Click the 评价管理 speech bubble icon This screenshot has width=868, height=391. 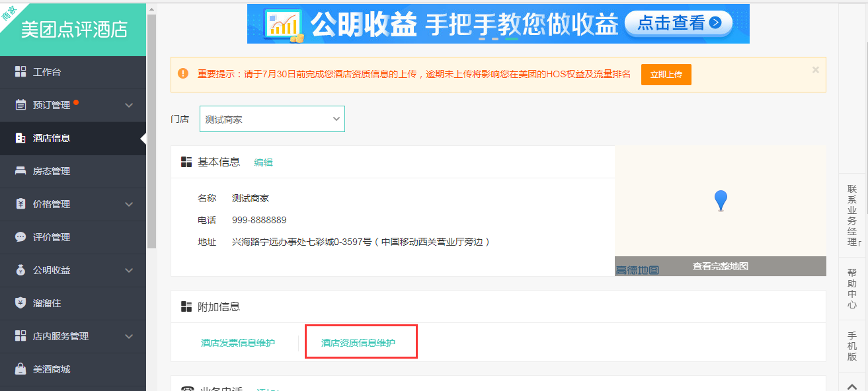20,237
